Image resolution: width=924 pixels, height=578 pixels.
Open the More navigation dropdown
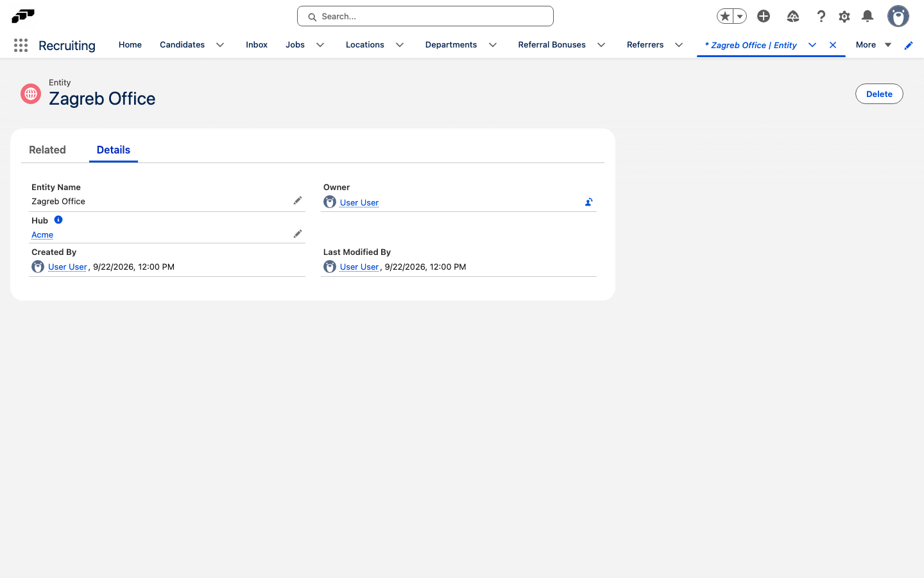(x=874, y=45)
